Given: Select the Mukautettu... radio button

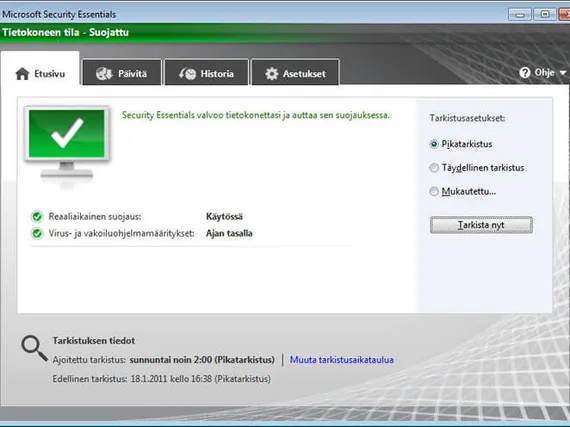Looking at the screenshot, I should [434, 191].
